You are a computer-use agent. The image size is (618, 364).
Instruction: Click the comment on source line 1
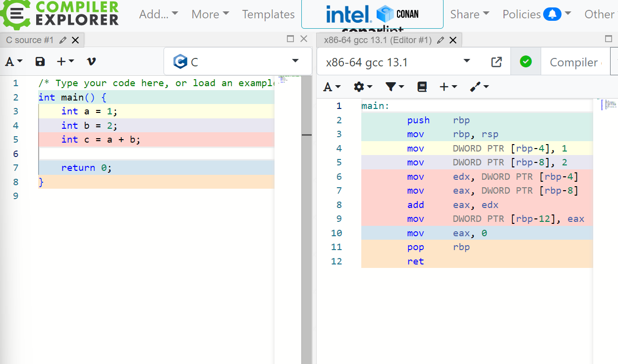(x=156, y=83)
